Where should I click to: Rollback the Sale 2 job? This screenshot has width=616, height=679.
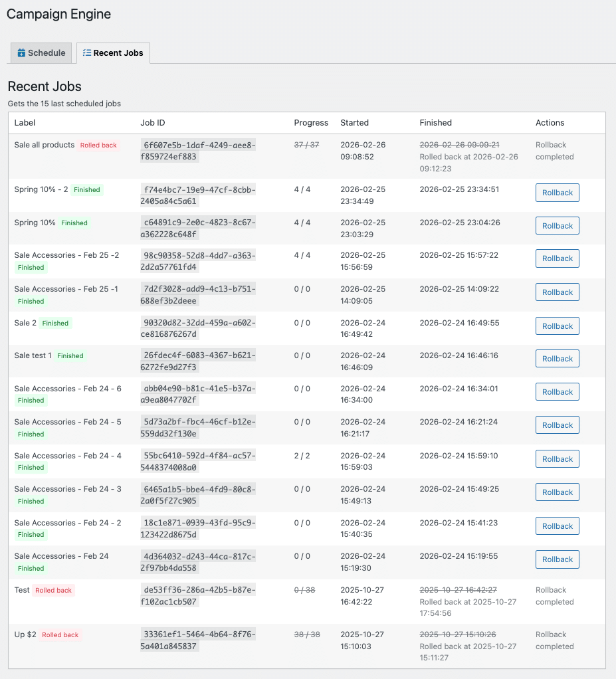point(557,326)
